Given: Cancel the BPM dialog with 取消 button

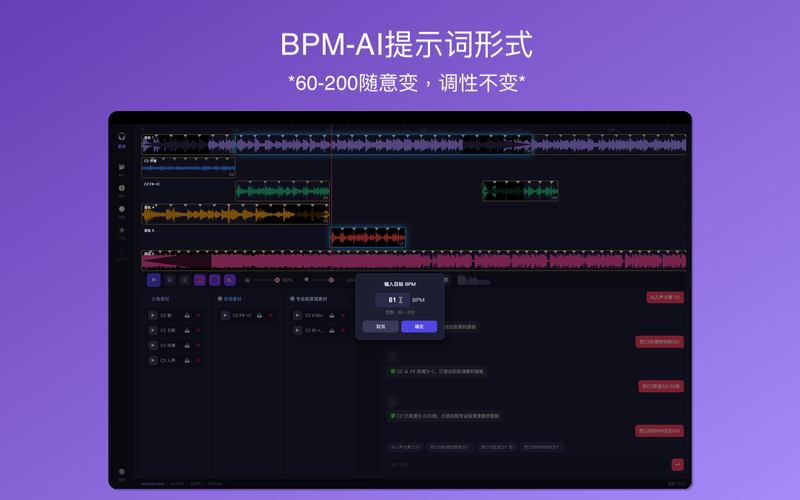Looking at the screenshot, I should click(x=381, y=327).
